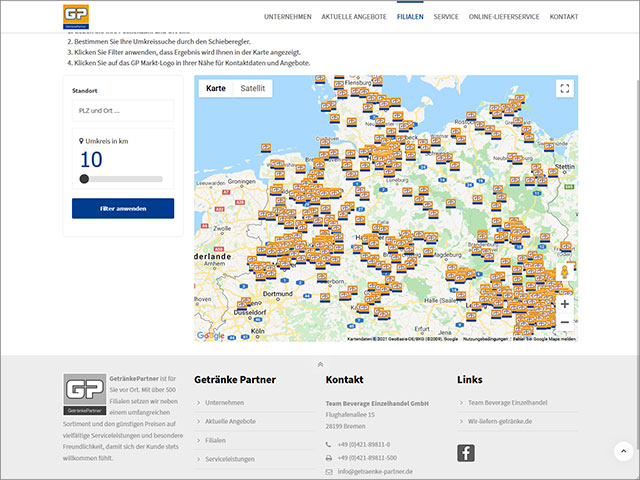Open the Kontakt menu item
This screenshot has height=480, width=640.
click(564, 17)
